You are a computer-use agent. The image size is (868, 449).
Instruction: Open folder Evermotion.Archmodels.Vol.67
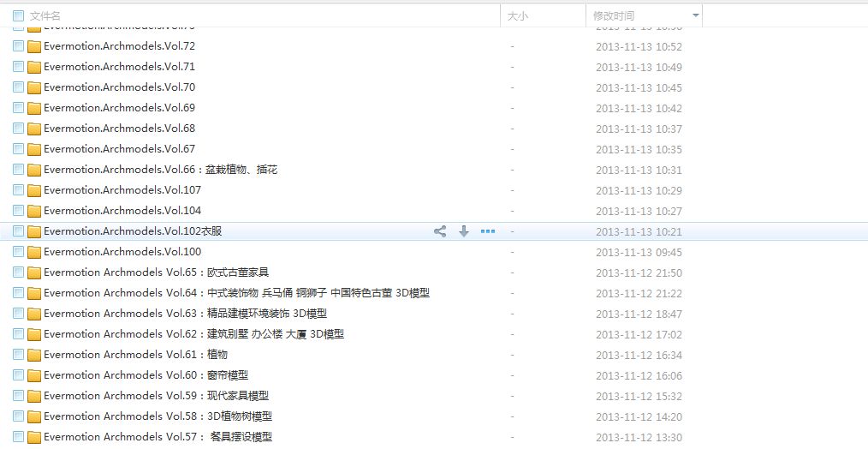tap(120, 148)
